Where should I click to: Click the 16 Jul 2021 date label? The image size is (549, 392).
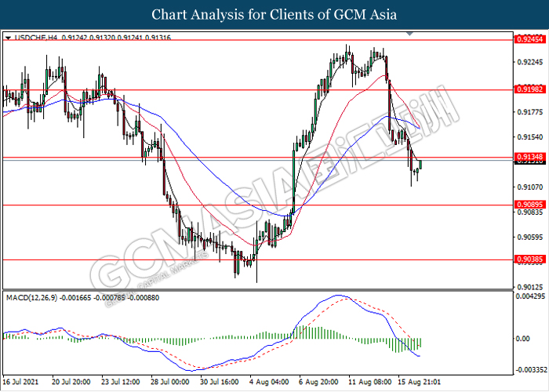21,383
